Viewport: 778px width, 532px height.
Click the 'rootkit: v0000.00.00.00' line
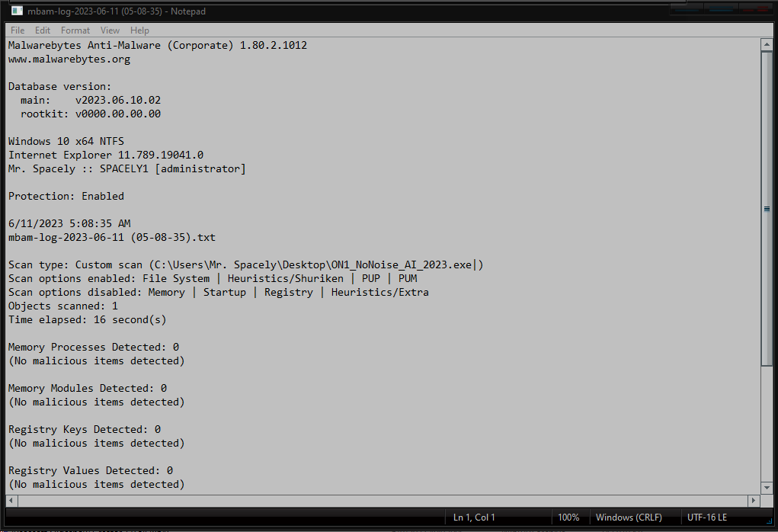[x=91, y=114]
